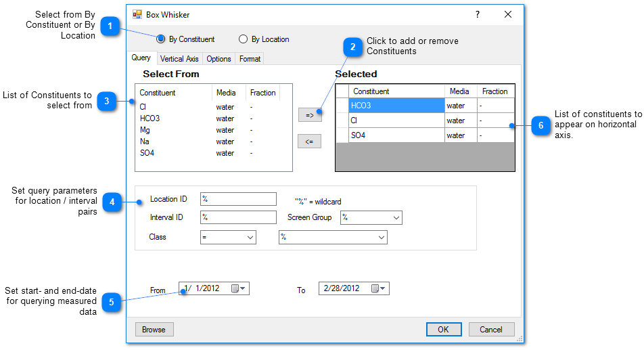Click the Location ID input field
The width and height of the screenshot is (644, 350).
coord(238,199)
